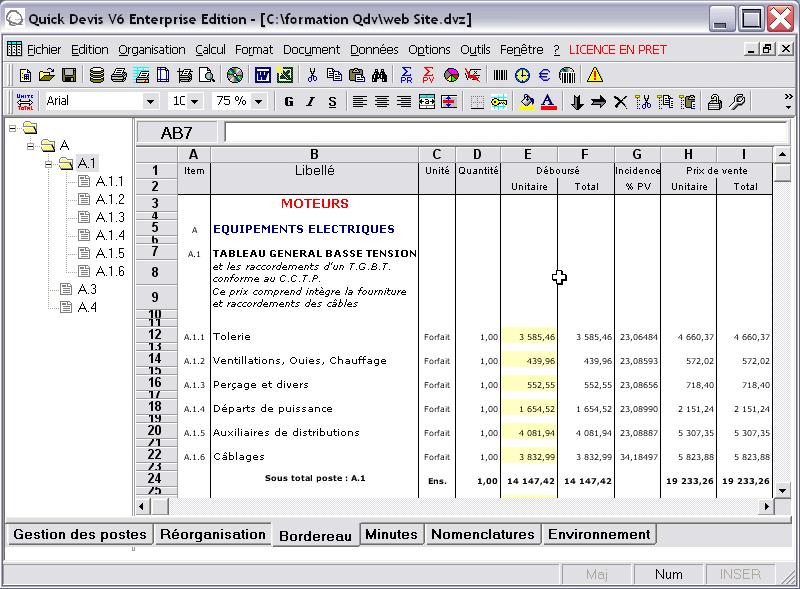Toggle italic formatting
Screen dimensions: 800x589
(309, 101)
